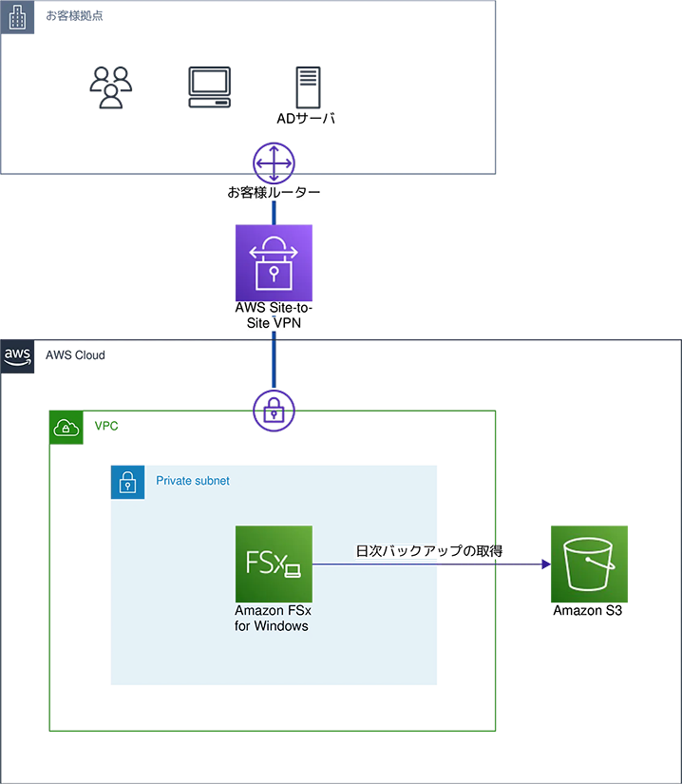Click the customer site building icon

tap(17, 17)
